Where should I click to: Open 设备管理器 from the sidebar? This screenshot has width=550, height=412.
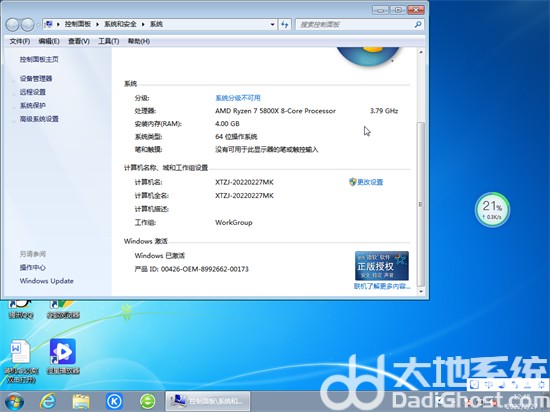click(36, 79)
